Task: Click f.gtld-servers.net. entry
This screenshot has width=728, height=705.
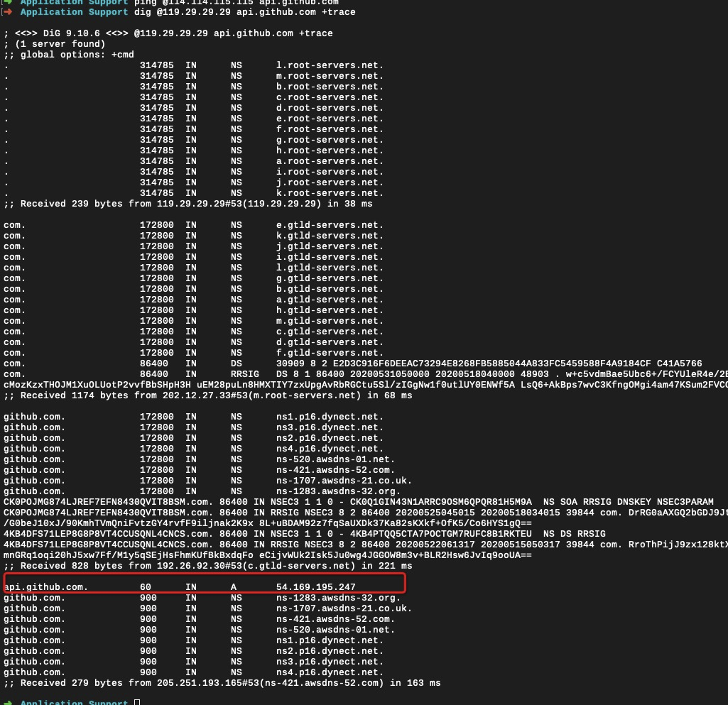Action: [x=330, y=353]
